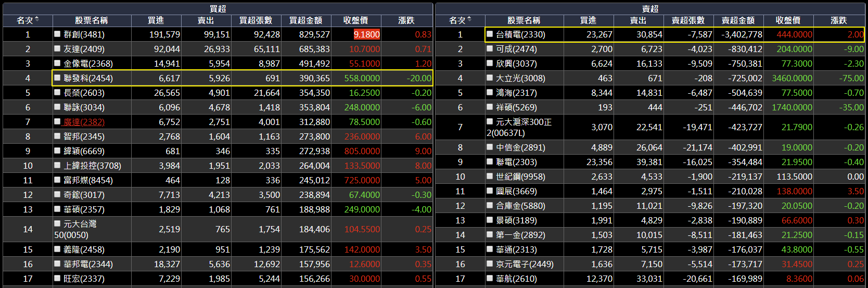Check the box for 大立光(3008)
The image size is (868, 288).
[x=490, y=78]
